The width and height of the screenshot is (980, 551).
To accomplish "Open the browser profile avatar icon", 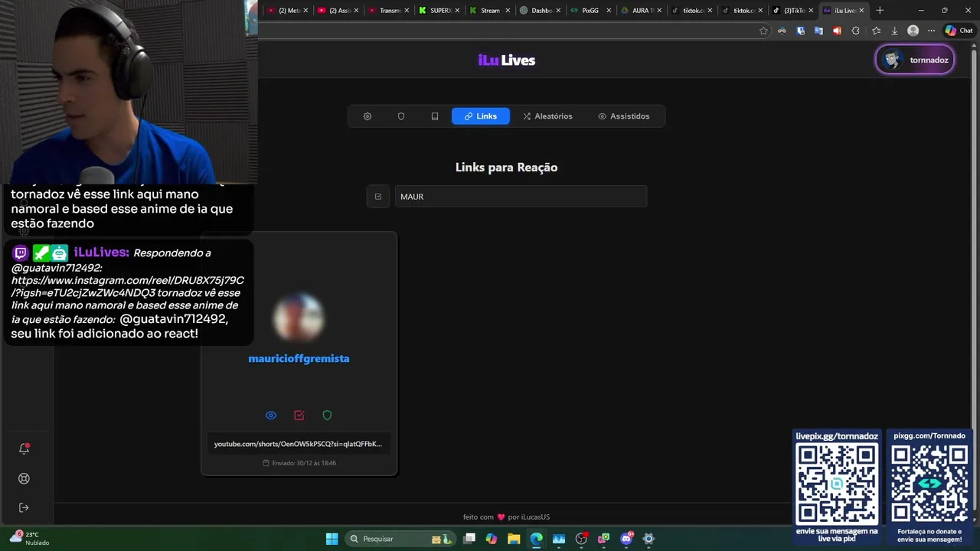I will (x=913, y=31).
